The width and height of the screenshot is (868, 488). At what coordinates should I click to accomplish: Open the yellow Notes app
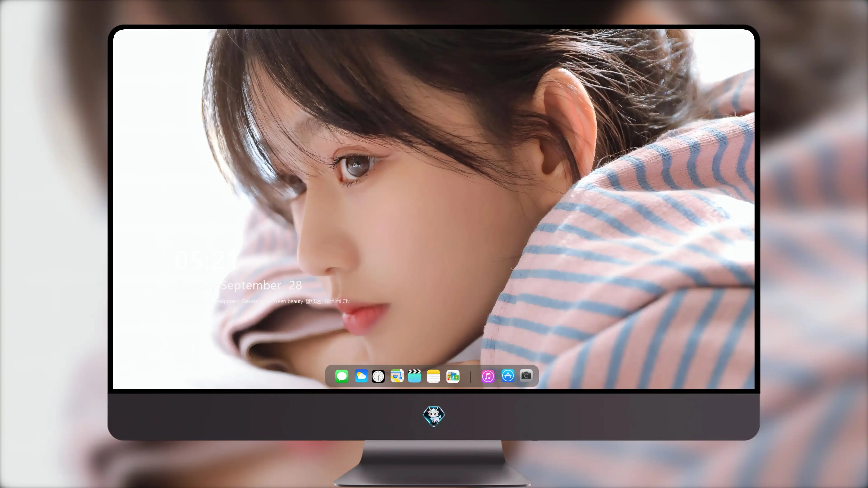coord(433,376)
